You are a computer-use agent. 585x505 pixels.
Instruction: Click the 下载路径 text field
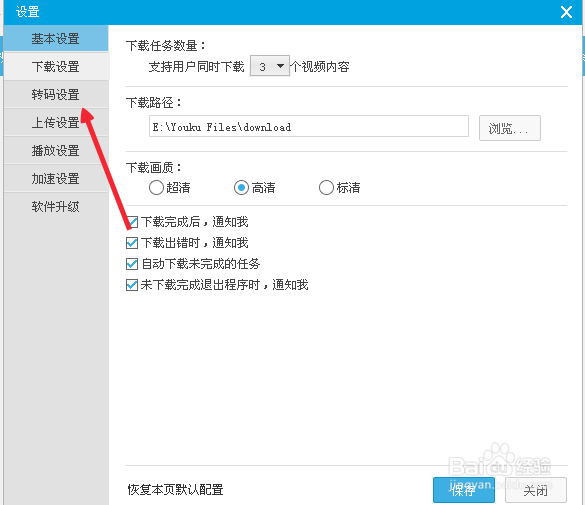pyautogui.click(x=309, y=127)
